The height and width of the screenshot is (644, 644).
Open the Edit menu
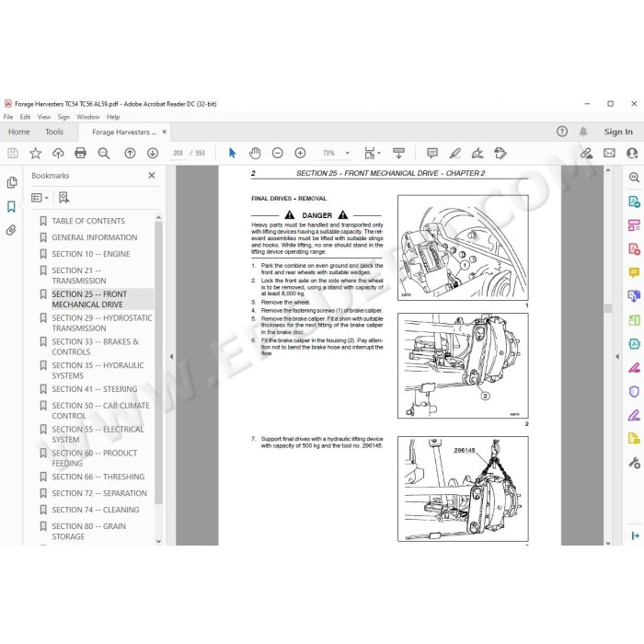(x=25, y=117)
